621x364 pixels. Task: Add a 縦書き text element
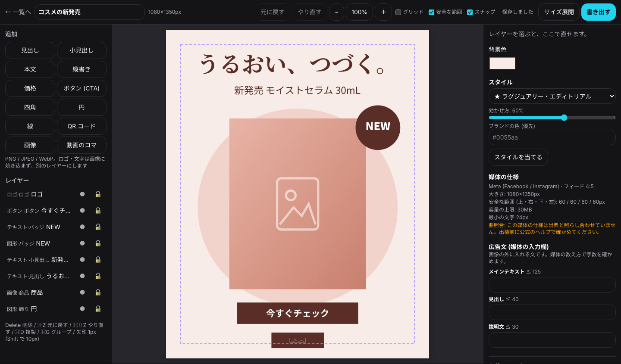pyautogui.click(x=82, y=69)
